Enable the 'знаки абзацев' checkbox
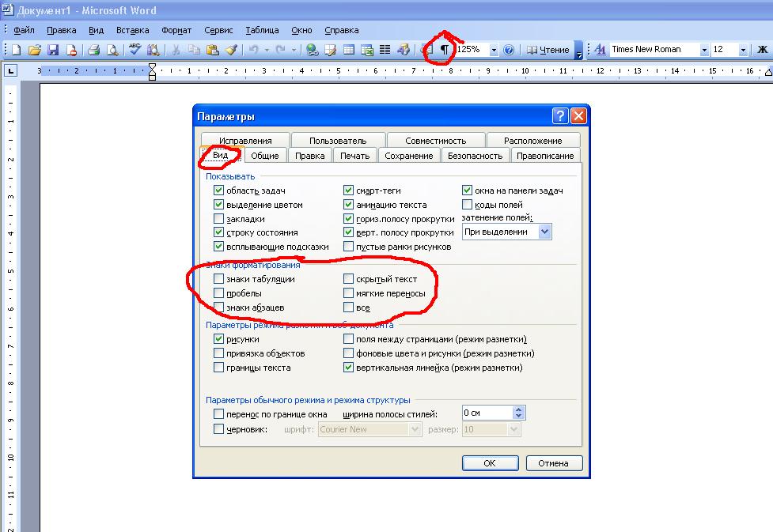The image size is (773, 532). click(x=219, y=308)
